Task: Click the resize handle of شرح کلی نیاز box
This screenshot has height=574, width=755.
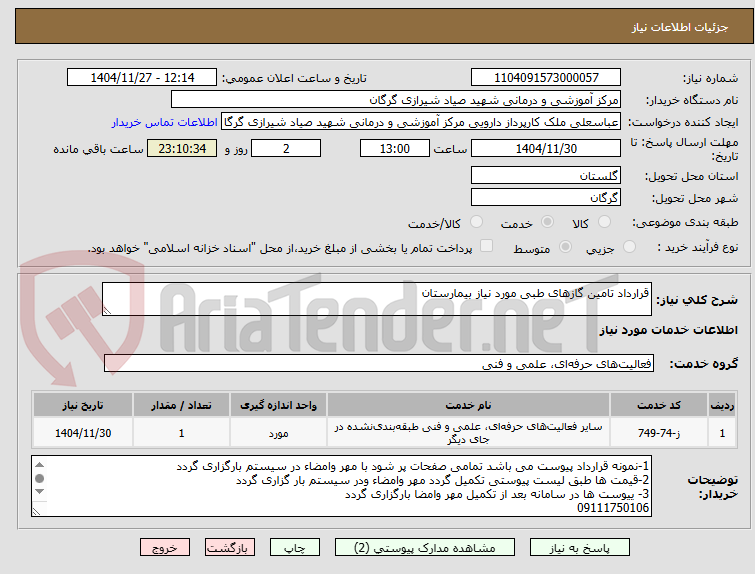Action: pyautogui.click(x=107, y=311)
